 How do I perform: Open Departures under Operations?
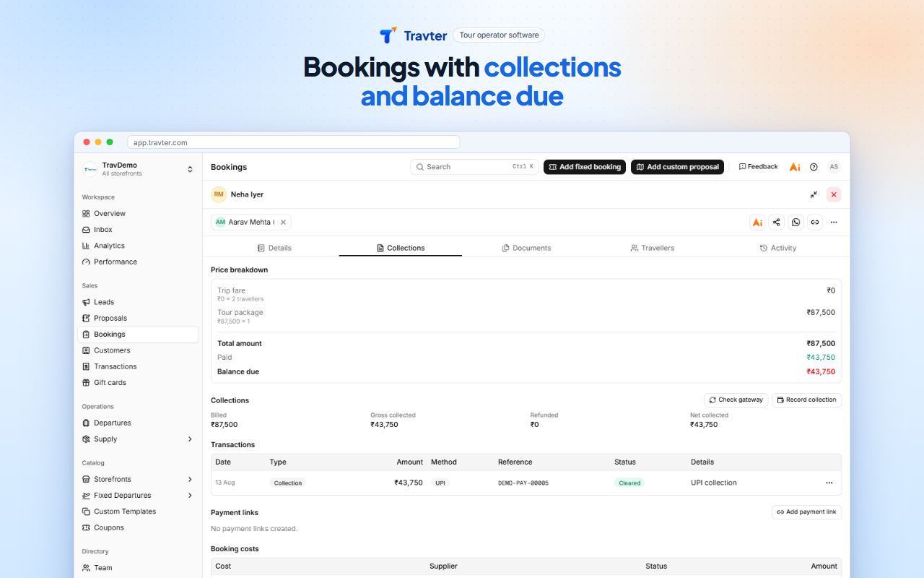click(x=138, y=423)
